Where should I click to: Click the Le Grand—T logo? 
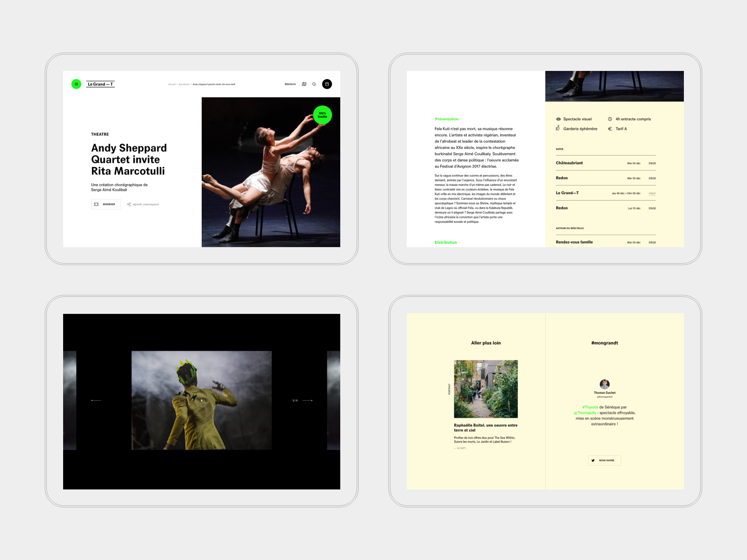pos(100,84)
